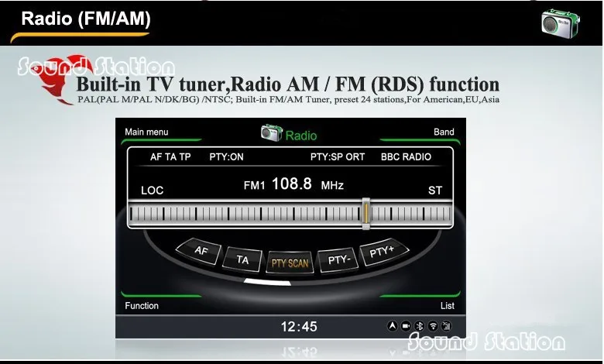Tap the Wi-Fi icon in status bar
Viewport: 604px width, 364px height.
[x=433, y=326]
